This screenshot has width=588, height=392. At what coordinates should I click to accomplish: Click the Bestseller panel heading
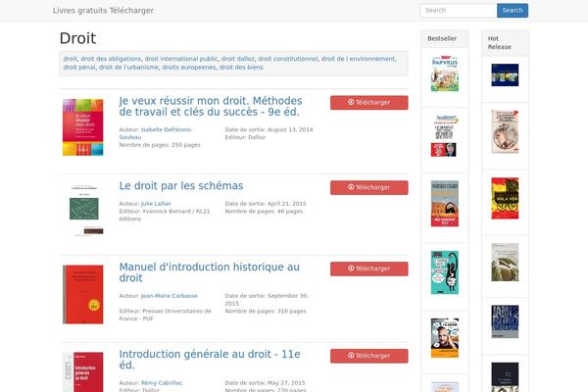coord(442,38)
